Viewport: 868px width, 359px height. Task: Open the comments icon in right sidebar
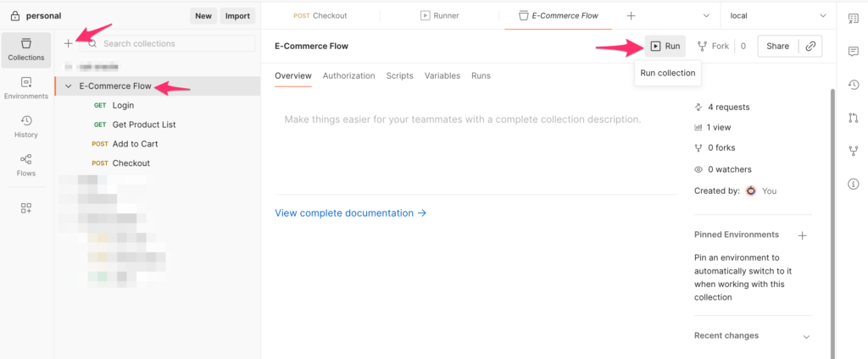(853, 51)
